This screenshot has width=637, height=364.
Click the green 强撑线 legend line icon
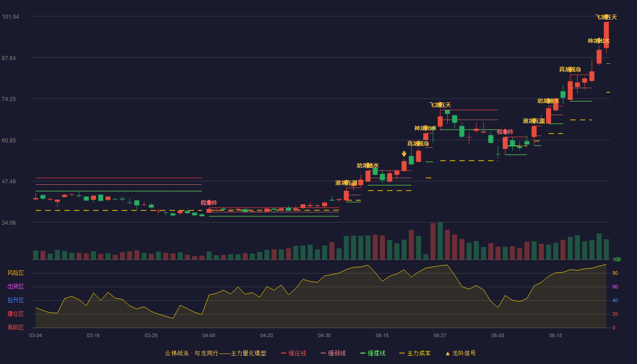363,353
